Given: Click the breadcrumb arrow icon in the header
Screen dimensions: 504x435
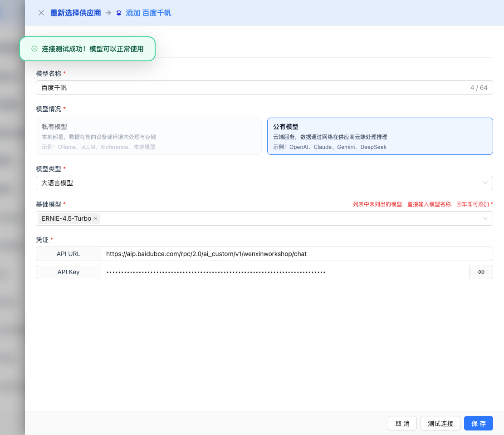Looking at the screenshot, I should pos(108,13).
